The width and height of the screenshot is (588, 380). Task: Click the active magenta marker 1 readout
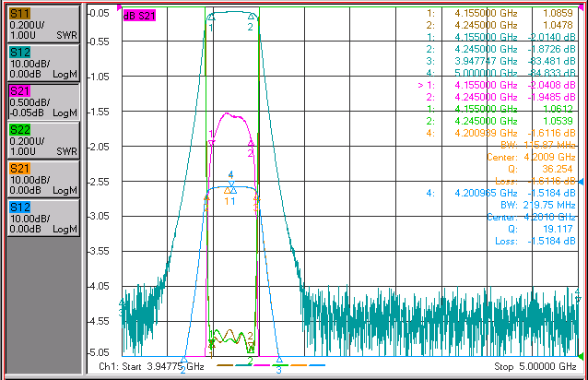[497, 85]
